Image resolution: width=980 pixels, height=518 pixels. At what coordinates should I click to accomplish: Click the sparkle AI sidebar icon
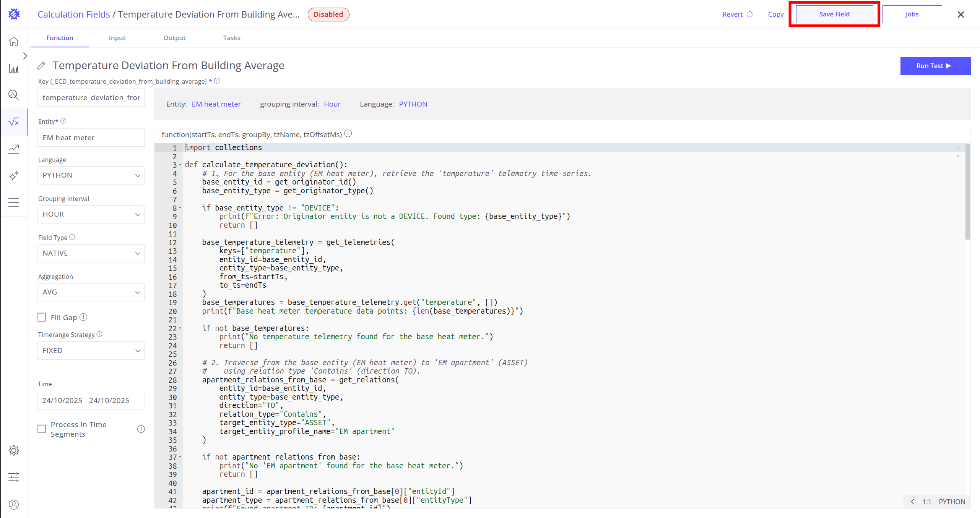[14, 176]
